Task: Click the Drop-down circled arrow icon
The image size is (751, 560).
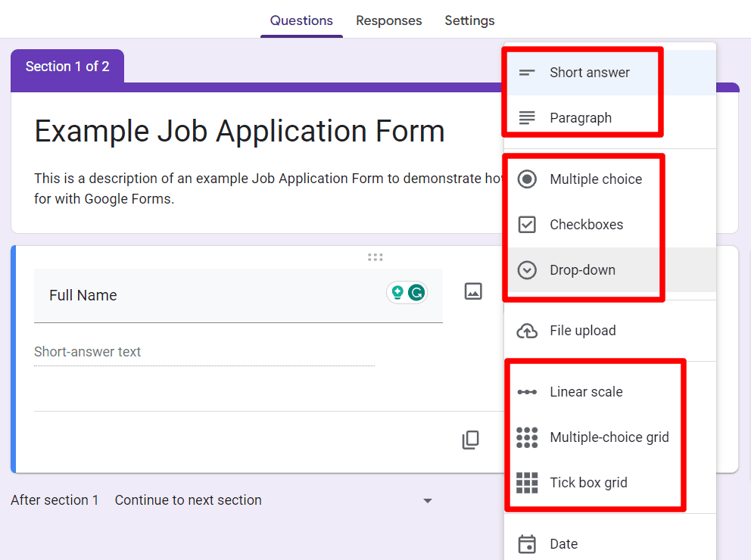Action: 527,270
